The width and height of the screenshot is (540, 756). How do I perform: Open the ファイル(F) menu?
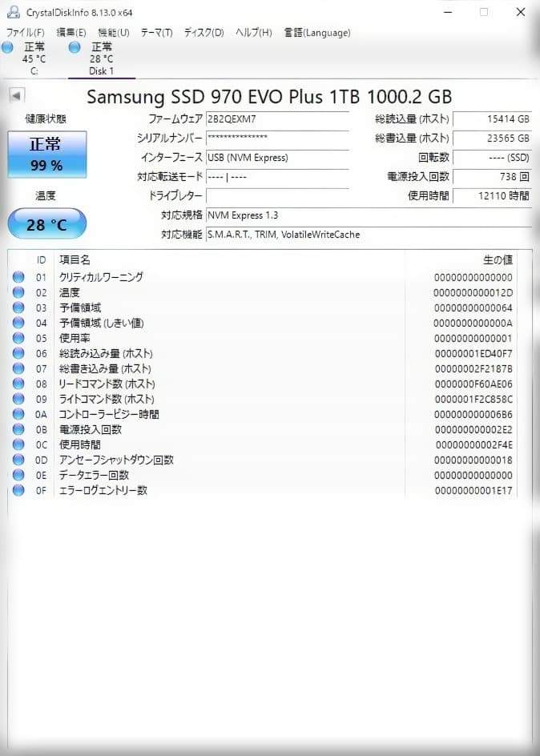[25, 33]
